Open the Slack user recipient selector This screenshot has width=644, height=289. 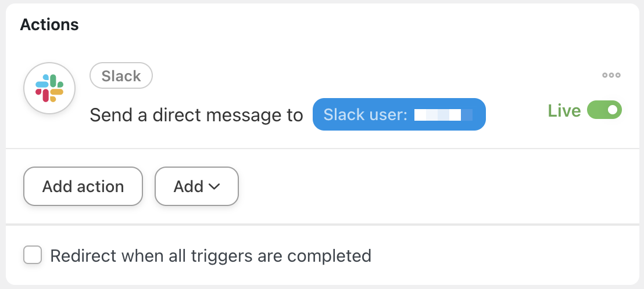tap(399, 115)
